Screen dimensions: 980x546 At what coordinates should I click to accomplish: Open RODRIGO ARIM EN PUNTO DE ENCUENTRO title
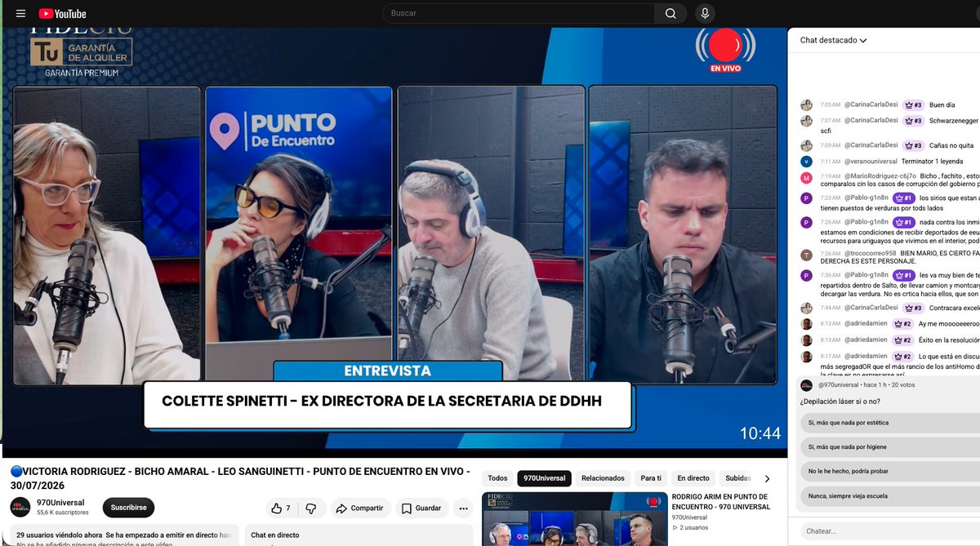(720, 501)
